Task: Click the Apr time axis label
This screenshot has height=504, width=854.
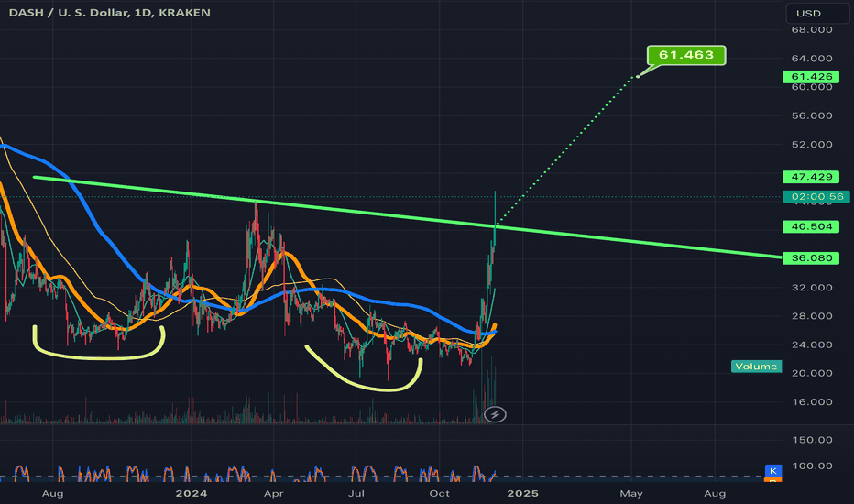Action: pos(273,494)
